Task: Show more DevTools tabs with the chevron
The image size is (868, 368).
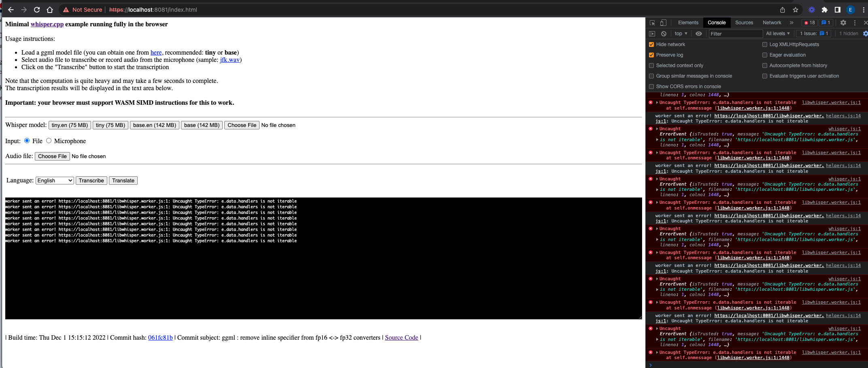Action: point(791,23)
